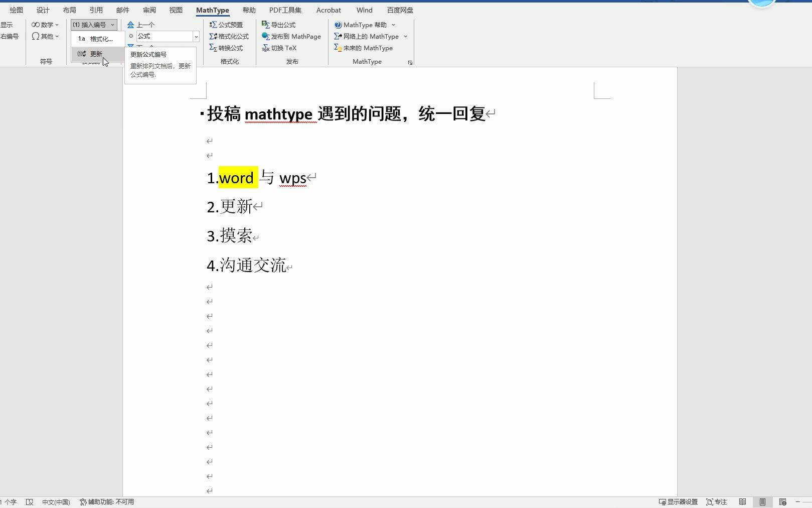This screenshot has height=508, width=812.
Task: Click the 切换 TeX toggle icon
Action: tap(266, 48)
